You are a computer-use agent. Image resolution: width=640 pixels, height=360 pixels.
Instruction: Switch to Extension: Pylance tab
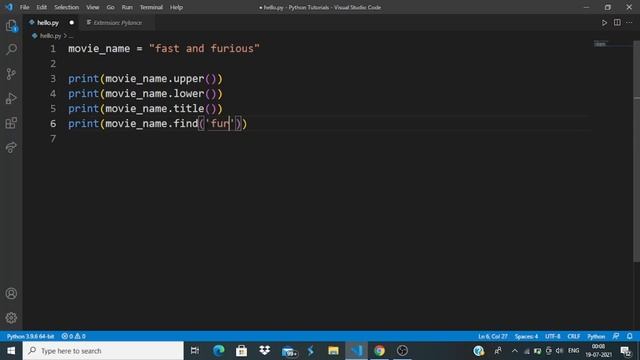coord(118,23)
